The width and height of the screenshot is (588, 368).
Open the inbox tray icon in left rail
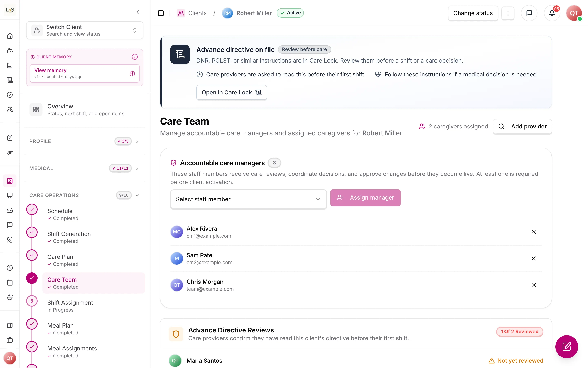tap(10, 210)
